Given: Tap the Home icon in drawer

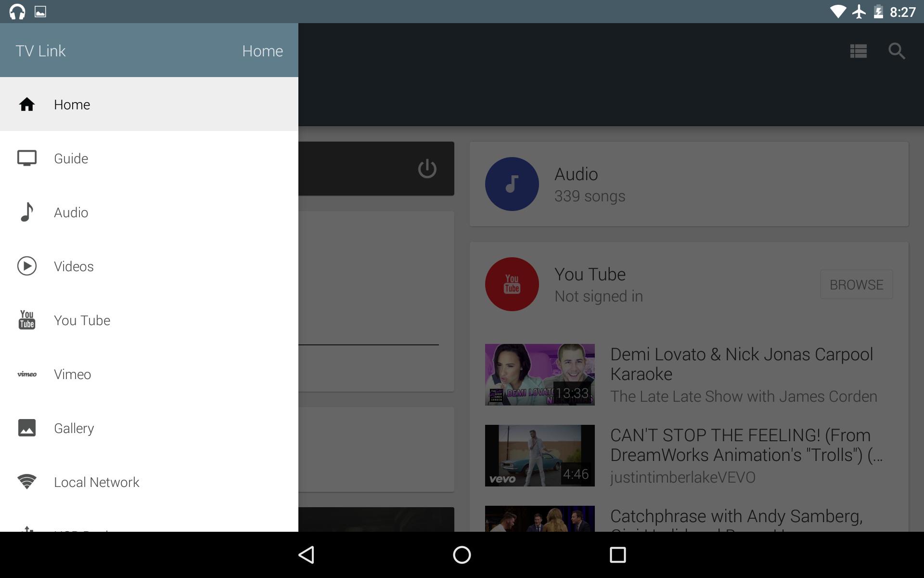Looking at the screenshot, I should 27,105.
